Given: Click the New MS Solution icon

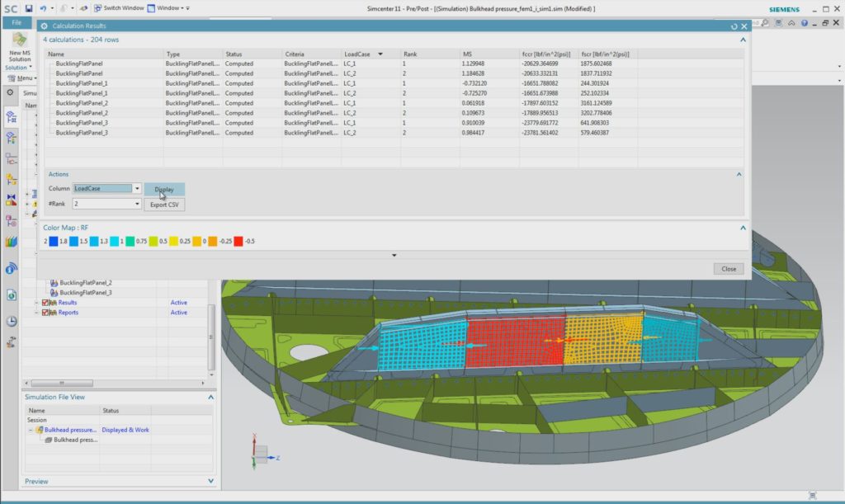Looking at the screenshot, I should click(x=17, y=39).
